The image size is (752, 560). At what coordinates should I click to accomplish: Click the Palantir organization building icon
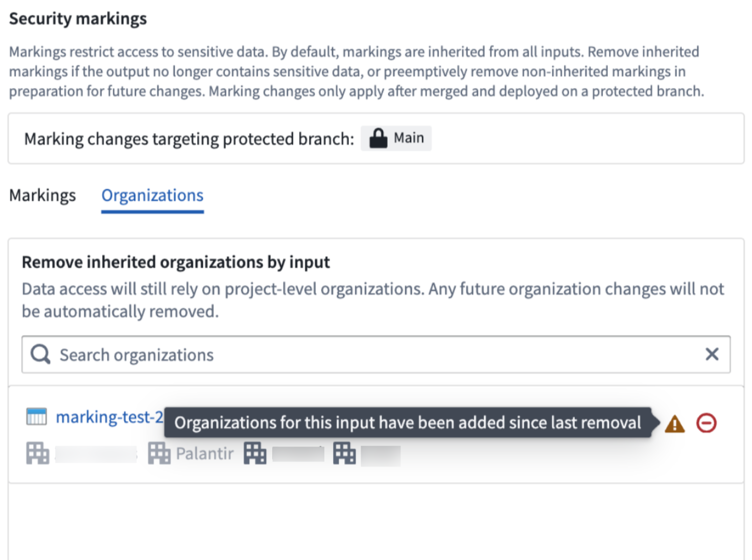[159, 453]
